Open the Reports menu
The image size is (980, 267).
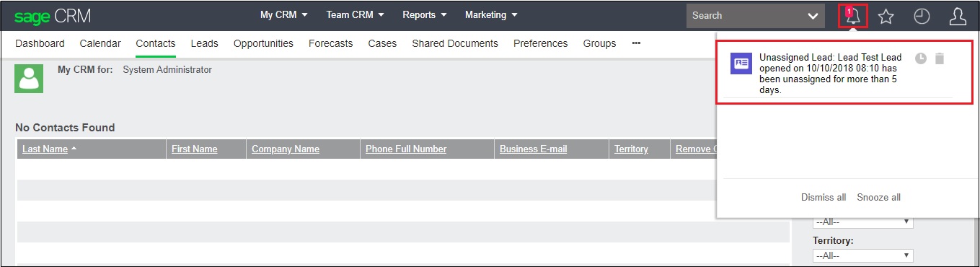click(425, 15)
